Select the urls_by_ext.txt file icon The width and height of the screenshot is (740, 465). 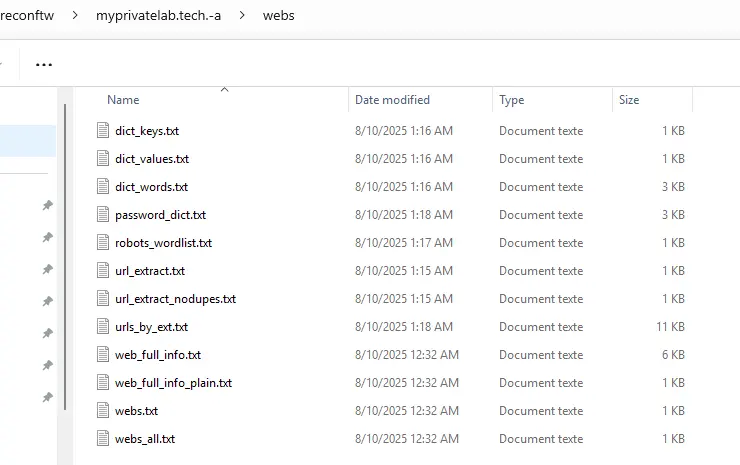(x=102, y=327)
